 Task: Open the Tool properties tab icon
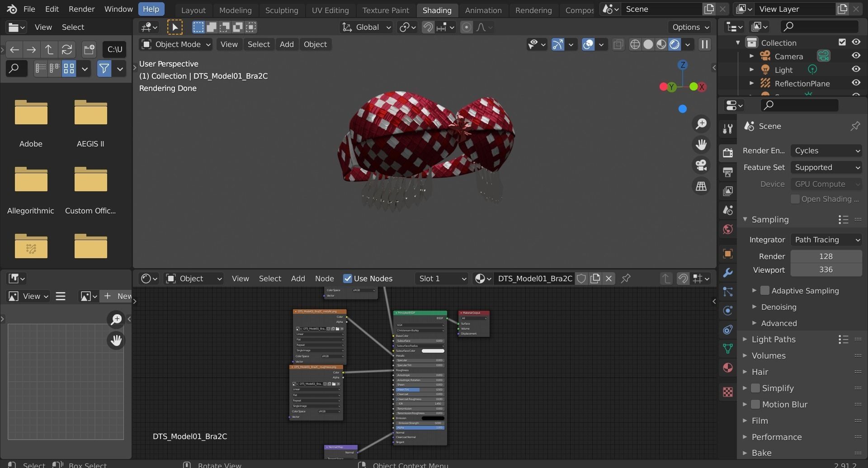coord(727,129)
